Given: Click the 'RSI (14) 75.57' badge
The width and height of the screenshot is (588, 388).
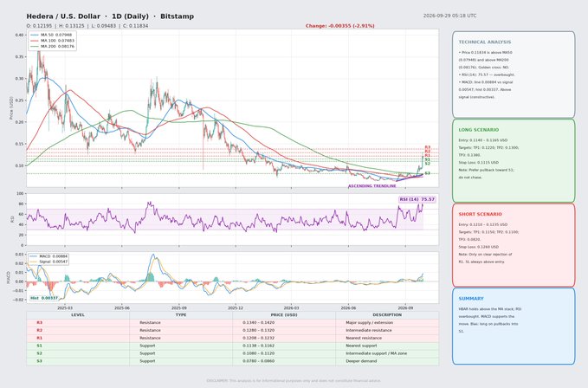Looking at the screenshot, I should (417, 199).
